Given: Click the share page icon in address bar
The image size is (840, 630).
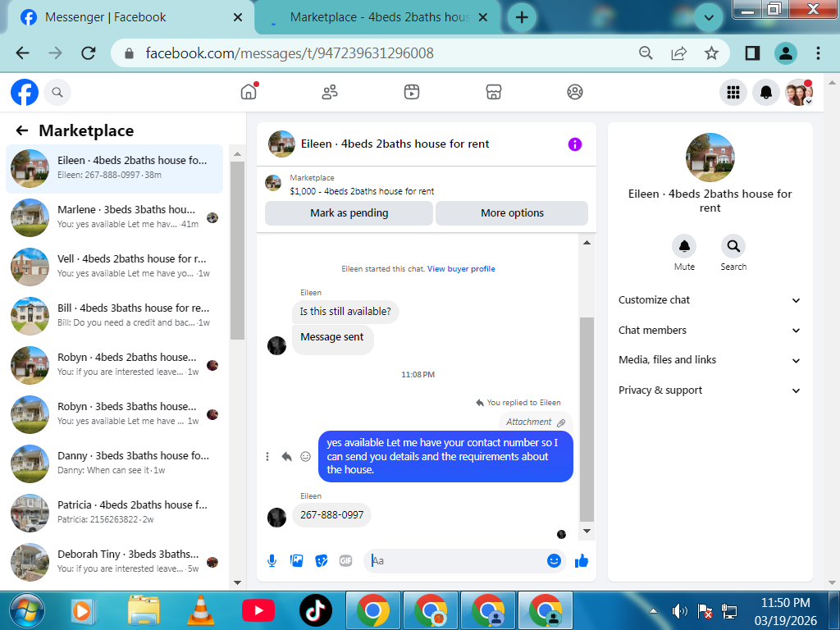Looking at the screenshot, I should (x=678, y=53).
